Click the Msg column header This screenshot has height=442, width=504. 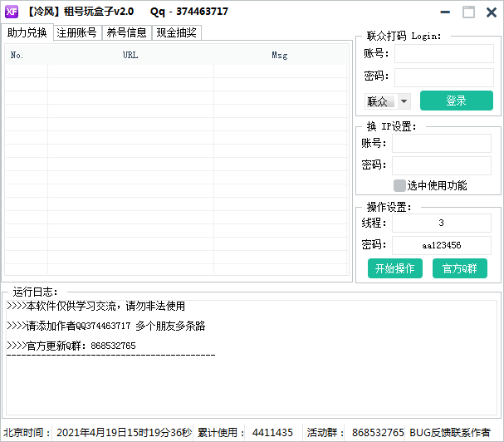click(x=279, y=56)
